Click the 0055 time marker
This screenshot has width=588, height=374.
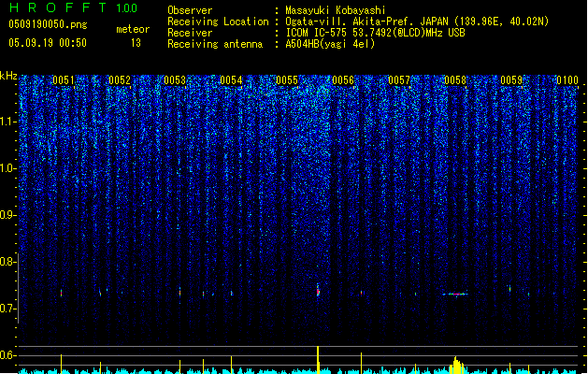pos(287,80)
